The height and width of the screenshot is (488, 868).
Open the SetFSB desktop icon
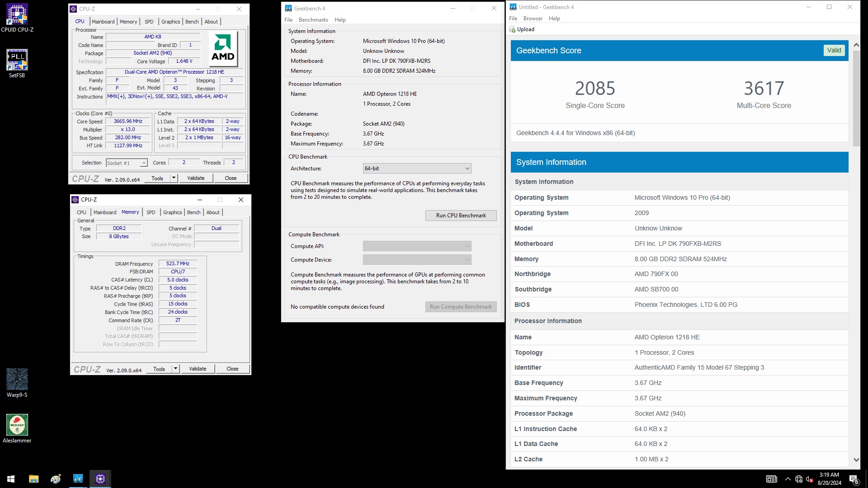click(x=17, y=63)
